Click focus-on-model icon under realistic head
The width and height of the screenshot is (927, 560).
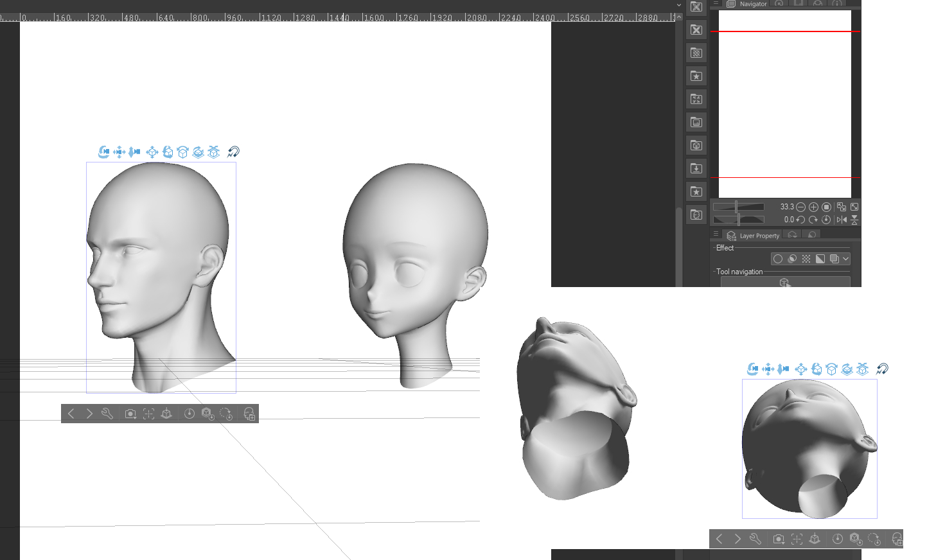coord(148,414)
